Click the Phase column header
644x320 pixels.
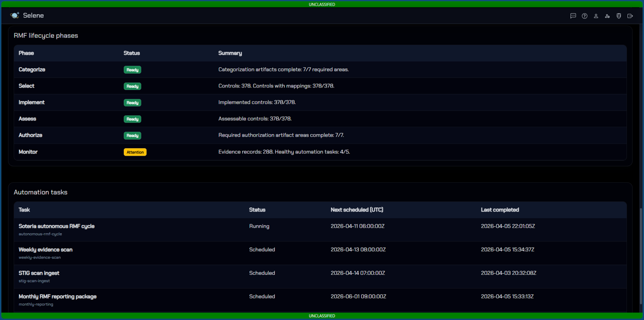pyautogui.click(x=26, y=53)
